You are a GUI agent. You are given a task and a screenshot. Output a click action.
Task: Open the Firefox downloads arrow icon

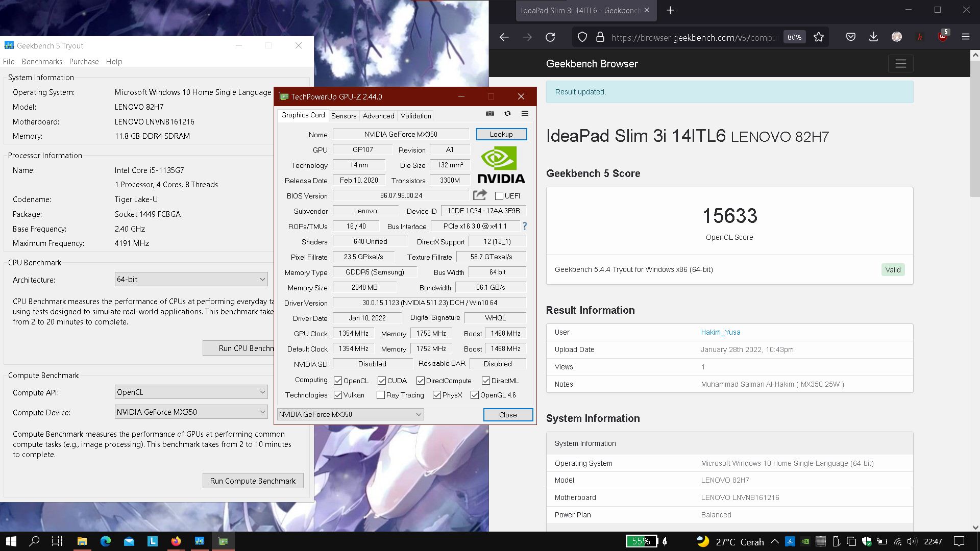pyautogui.click(x=873, y=37)
